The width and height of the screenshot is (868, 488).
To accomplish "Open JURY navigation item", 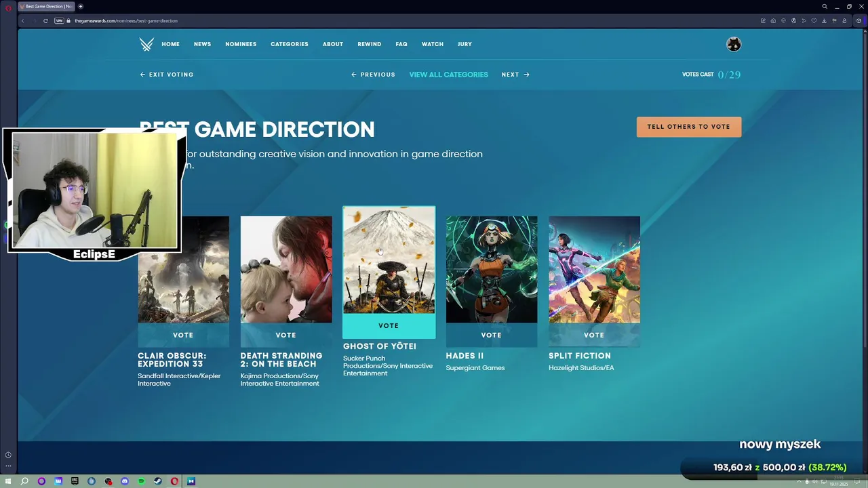I will coord(465,44).
